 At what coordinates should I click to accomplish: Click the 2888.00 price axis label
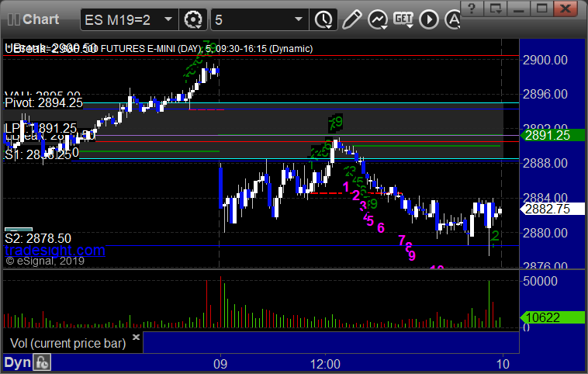click(x=545, y=163)
